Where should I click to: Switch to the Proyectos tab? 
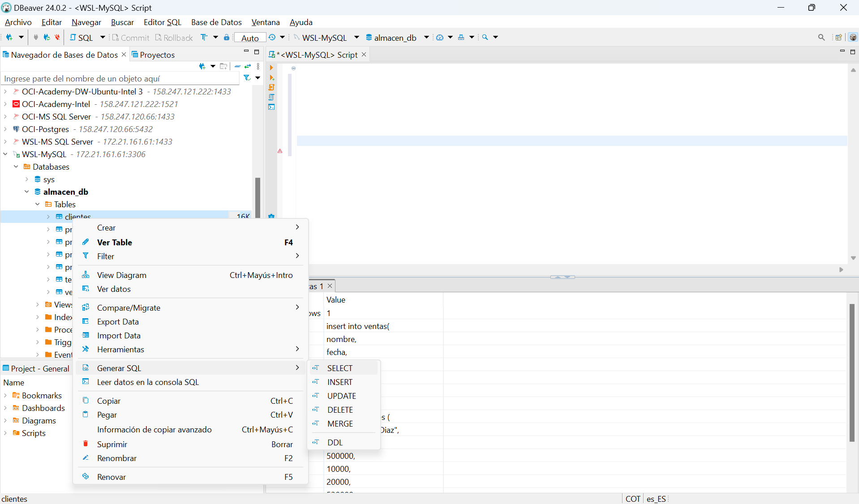click(153, 55)
